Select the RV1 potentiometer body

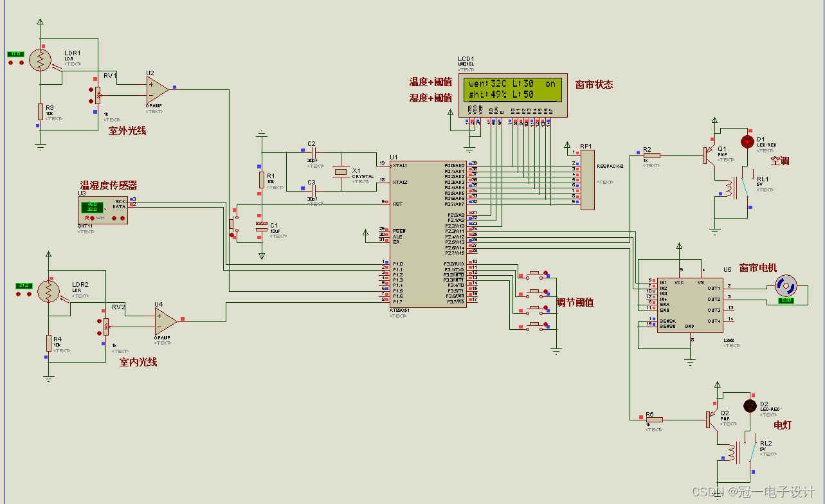pos(98,94)
